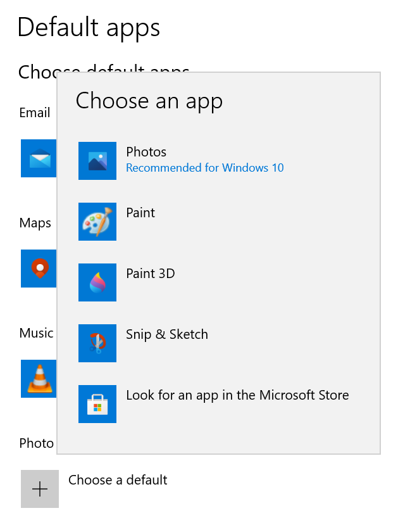Select the Photos label in the list
Screen dimensions: 410x532
pos(146,152)
